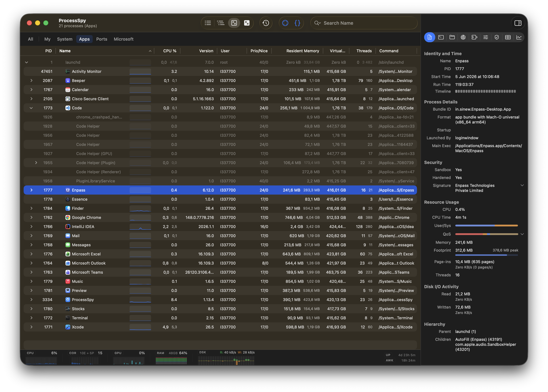Select the My filter tab
The height and width of the screenshot is (392, 548).
coord(47,39)
